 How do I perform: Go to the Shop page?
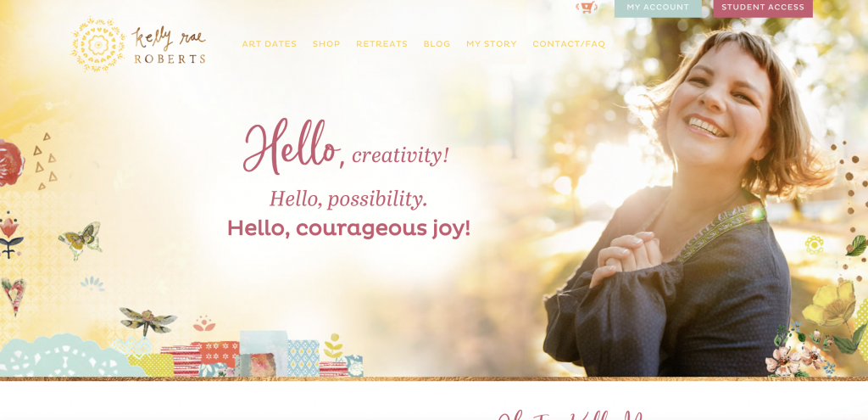pos(326,44)
